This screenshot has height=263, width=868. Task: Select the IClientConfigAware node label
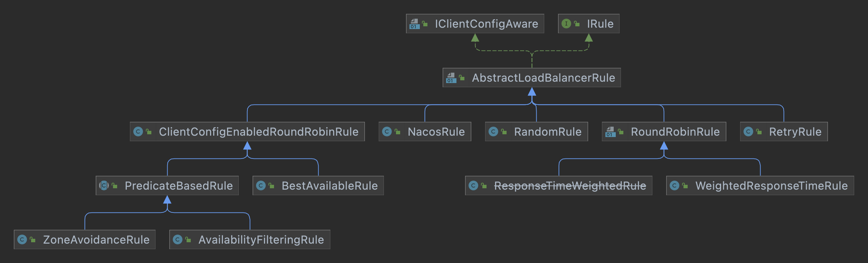tap(486, 24)
